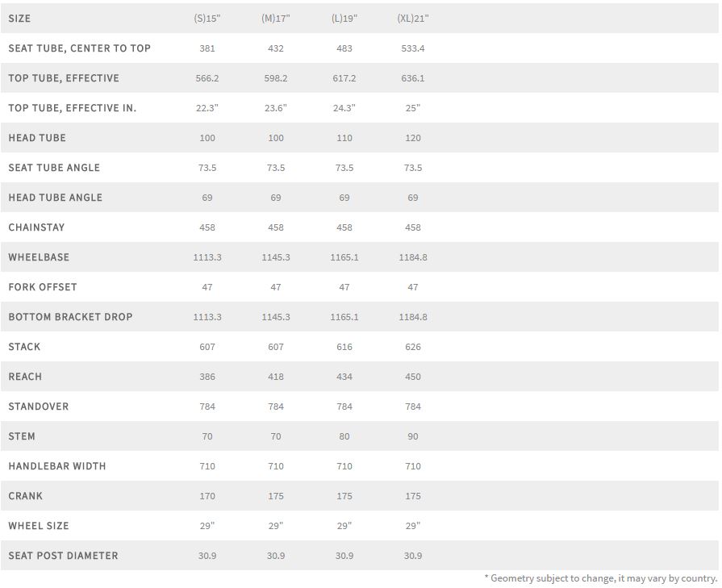Select the SEAT TUBE, CENTER TO TOP label
Screen dimensions: 722x588
[x=80, y=48]
